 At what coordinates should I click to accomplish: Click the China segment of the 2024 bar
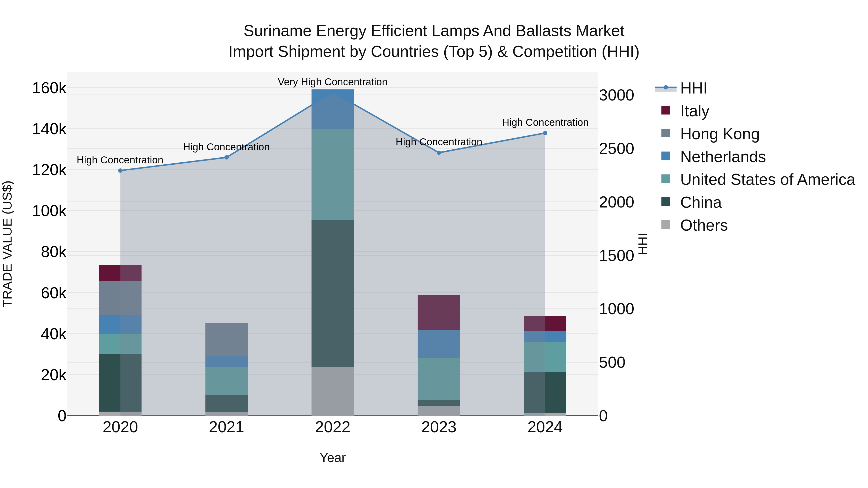[545, 393]
